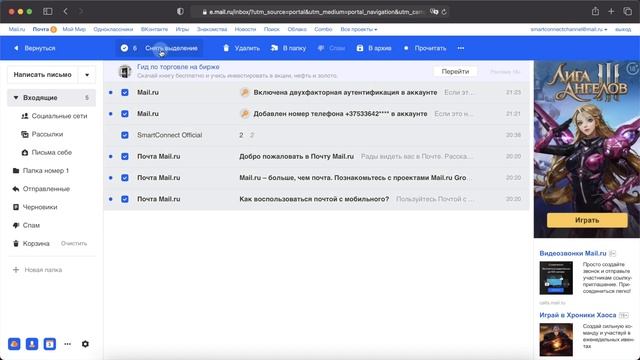Image resolution: width=640 pixels, height=360 pixels.
Task: Open Облако in portal navigation
Action: [297, 29]
